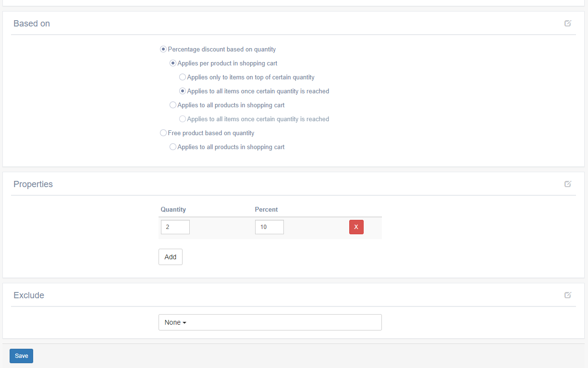588x368 pixels.
Task: Click the edit icon in Exclude panel
Action: coord(568,295)
